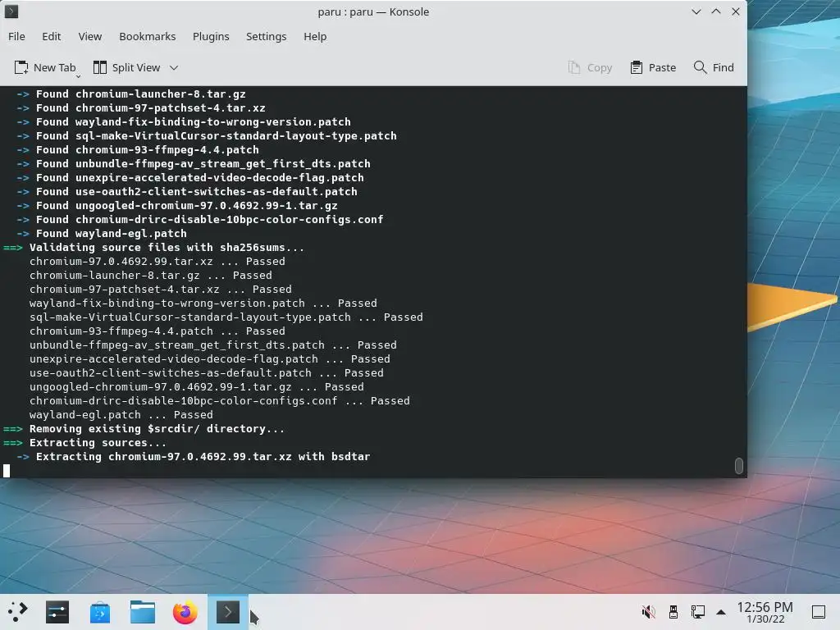Open the Settings menu

(267, 36)
